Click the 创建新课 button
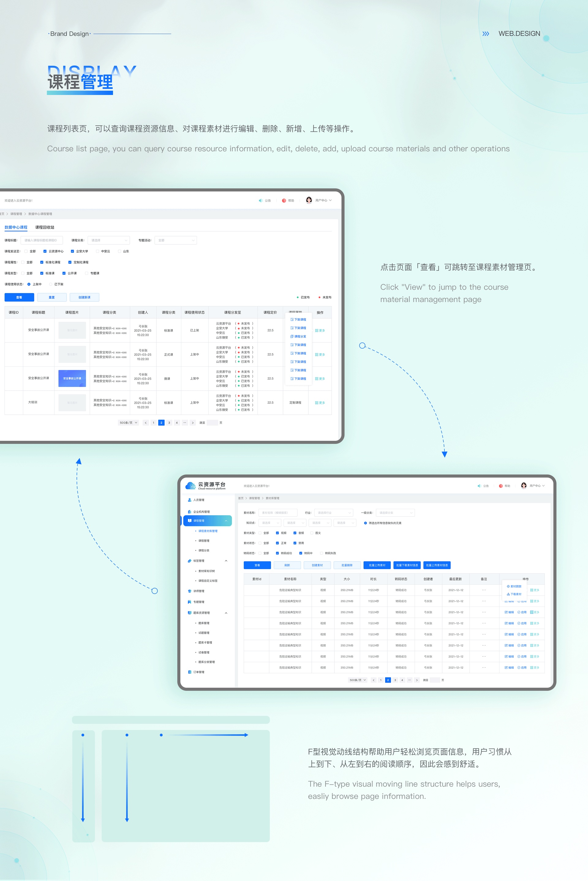 (85, 297)
